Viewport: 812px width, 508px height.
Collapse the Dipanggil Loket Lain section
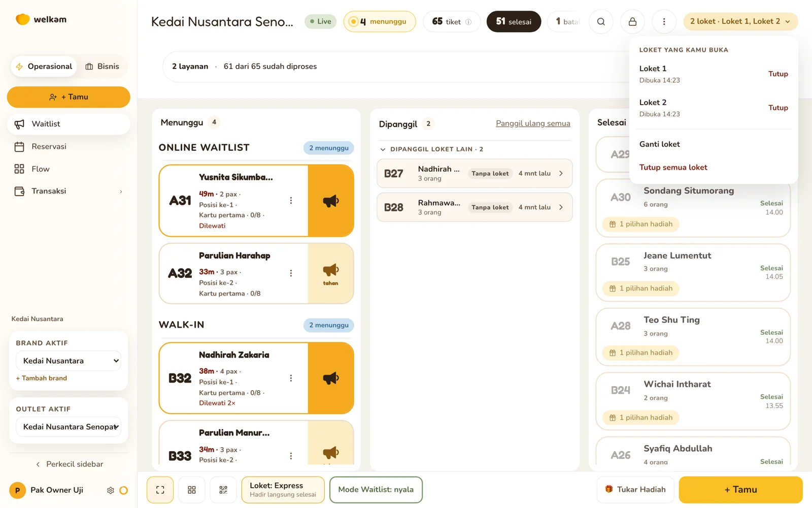tap(431, 149)
